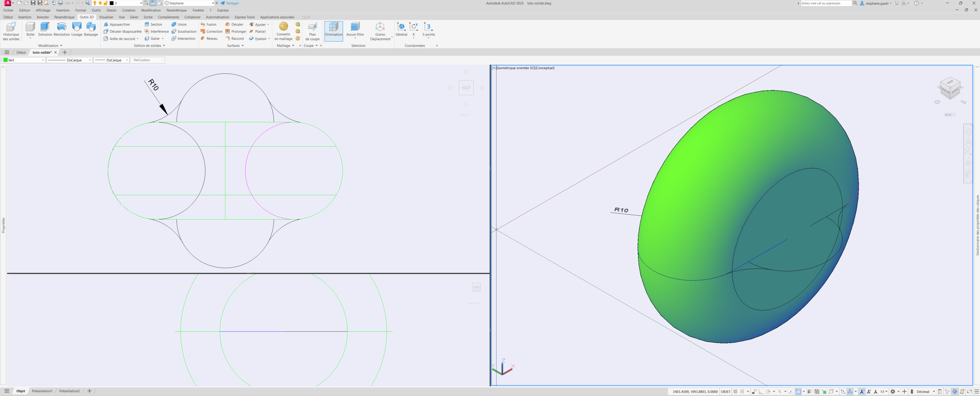Open the Cotation menu
This screenshot has height=396, width=980.
[x=129, y=10]
